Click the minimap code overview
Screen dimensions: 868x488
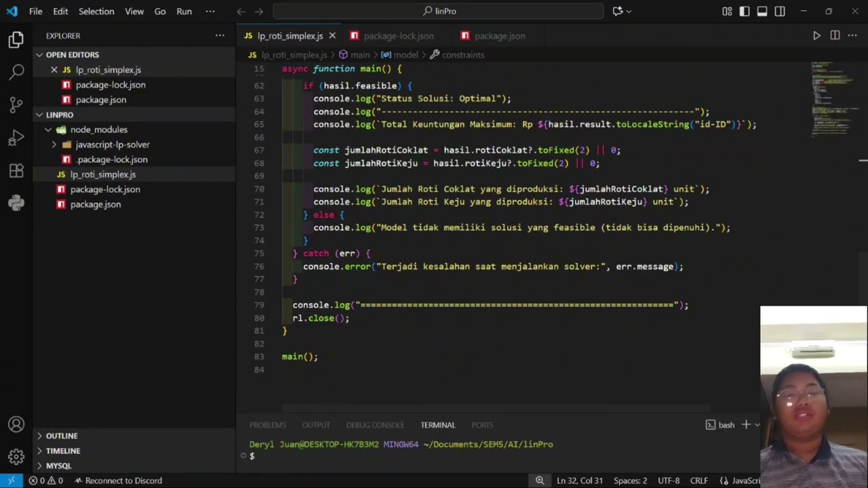[831, 95]
